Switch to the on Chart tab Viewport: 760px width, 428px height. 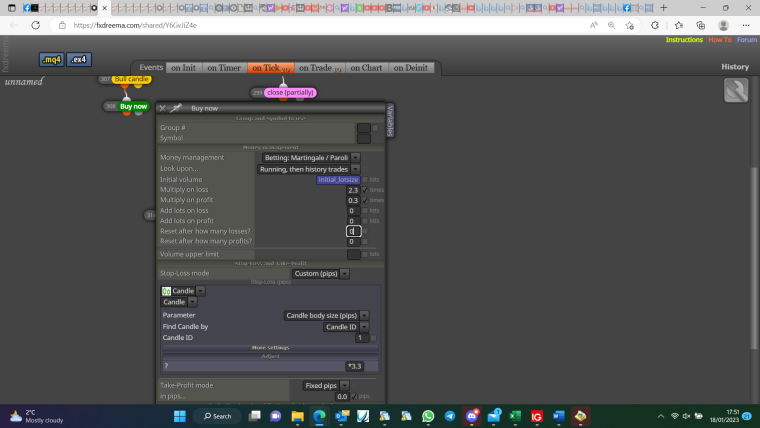pos(366,68)
